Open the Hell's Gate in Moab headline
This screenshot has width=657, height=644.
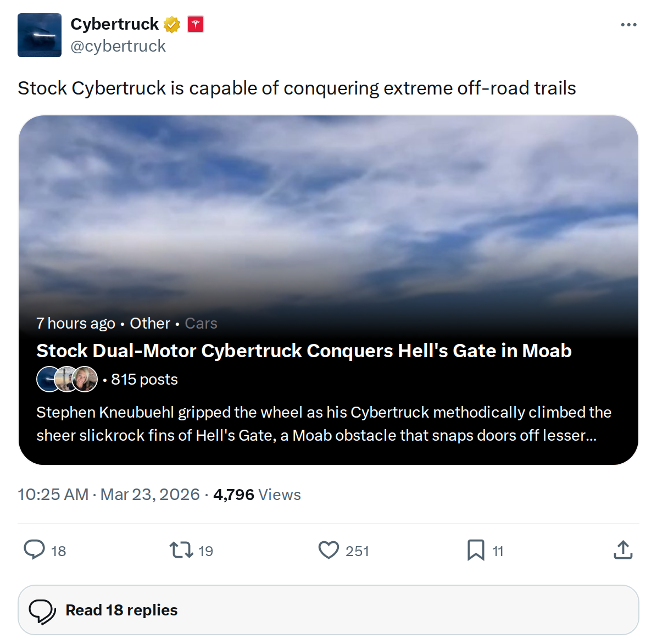pyautogui.click(x=304, y=351)
